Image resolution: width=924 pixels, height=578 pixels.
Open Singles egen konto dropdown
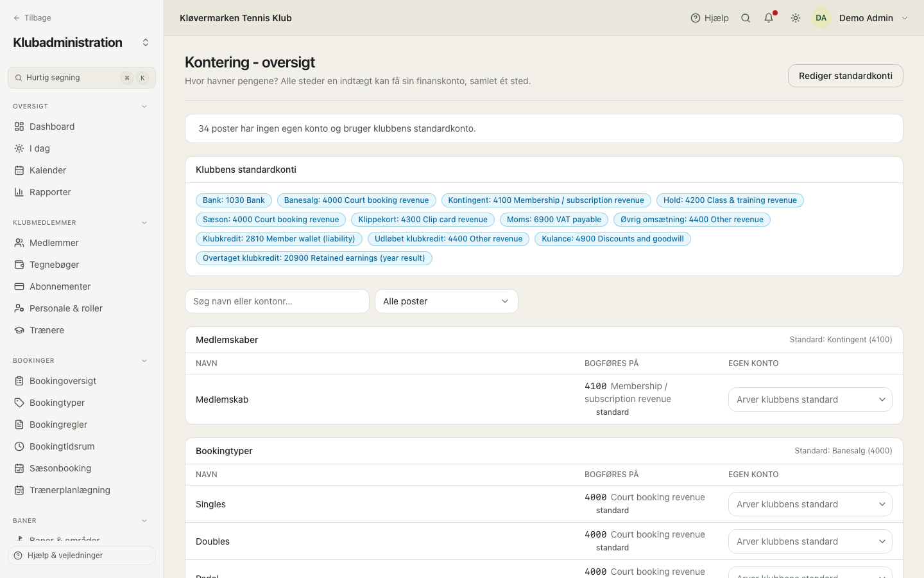[810, 504]
